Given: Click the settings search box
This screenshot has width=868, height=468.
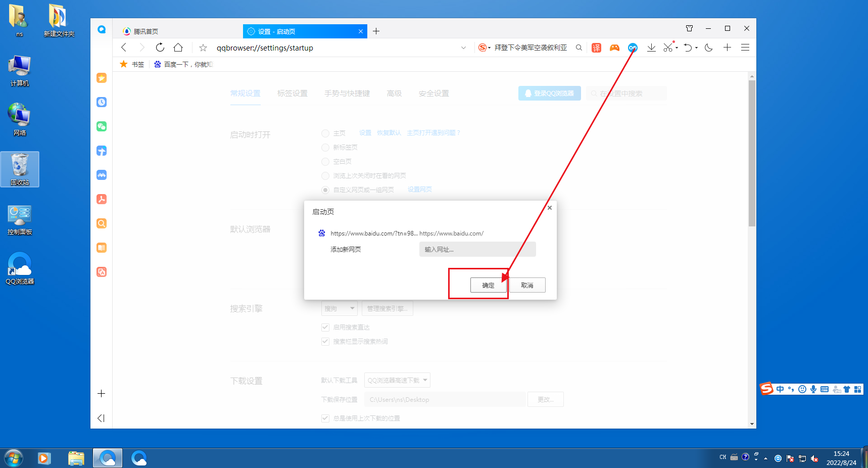Looking at the screenshot, I should (x=626, y=93).
